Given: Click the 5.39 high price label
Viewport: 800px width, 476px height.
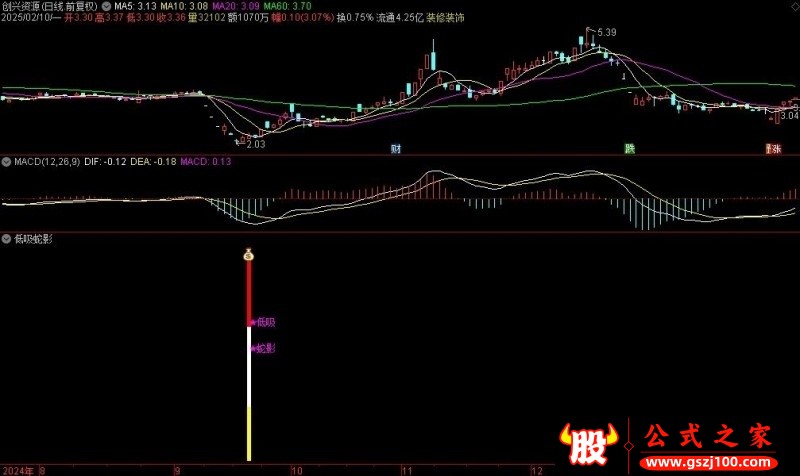Looking at the screenshot, I should (x=607, y=33).
